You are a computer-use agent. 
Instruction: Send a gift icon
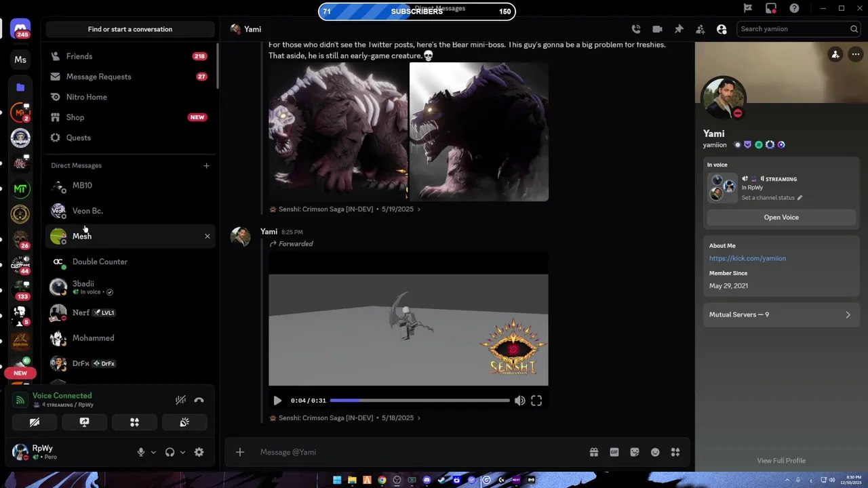(x=593, y=452)
